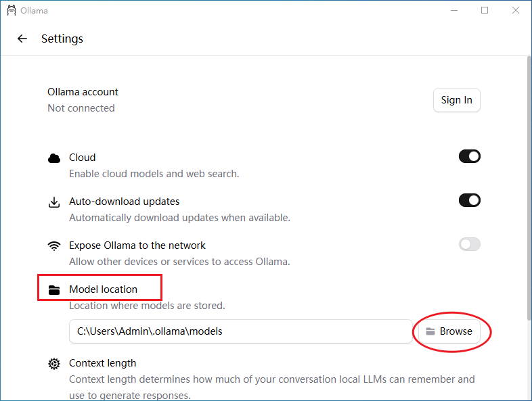Browse for a new model location
532x401 pixels.
pos(449,331)
